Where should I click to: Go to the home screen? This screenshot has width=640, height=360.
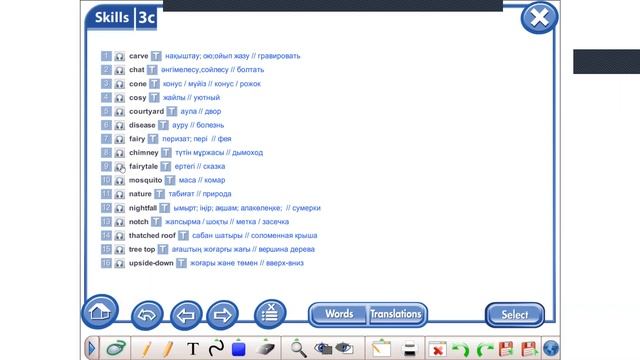point(100,312)
